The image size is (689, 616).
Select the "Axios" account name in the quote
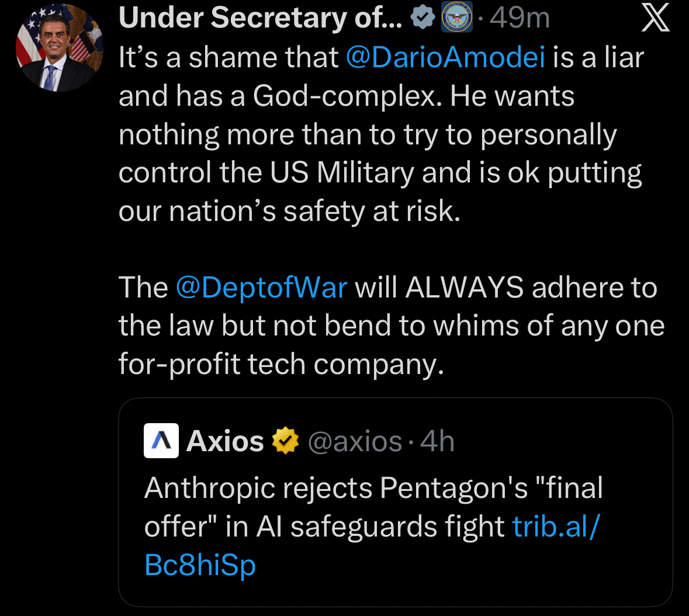click(x=225, y=441)
